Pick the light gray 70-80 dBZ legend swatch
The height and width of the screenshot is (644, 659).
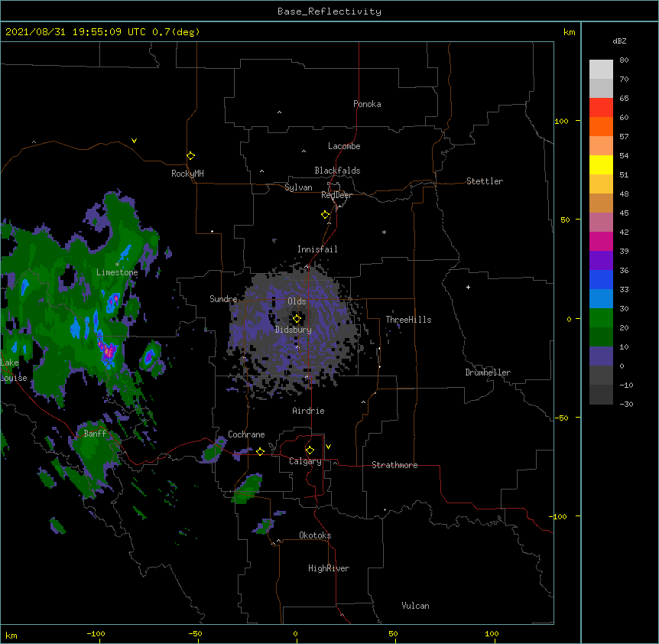coord(601,70)
